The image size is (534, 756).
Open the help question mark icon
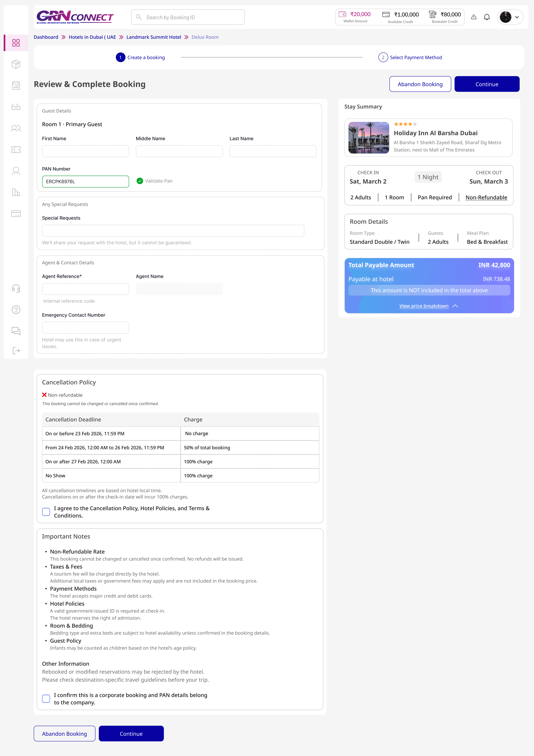pyautogui.click(x=16, y=310)
